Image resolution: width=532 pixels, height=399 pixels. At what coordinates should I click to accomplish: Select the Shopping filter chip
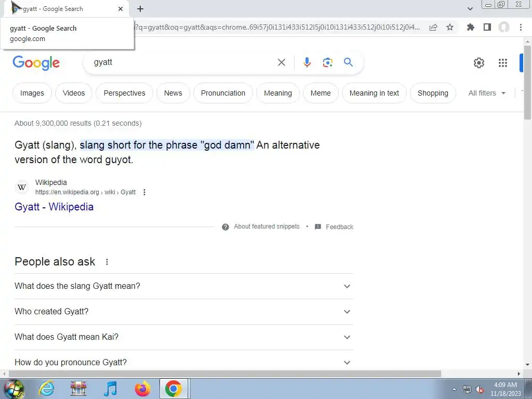[433, 93]
